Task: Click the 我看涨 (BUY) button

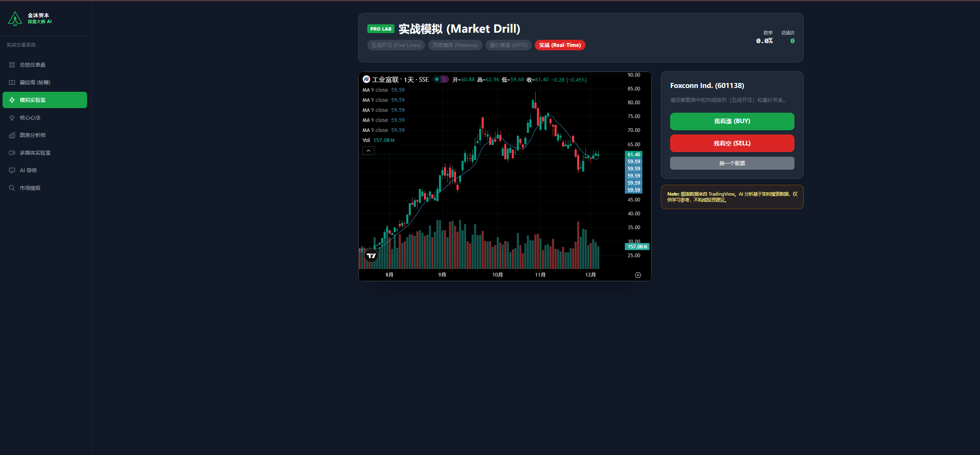Action: coord(732,122)
